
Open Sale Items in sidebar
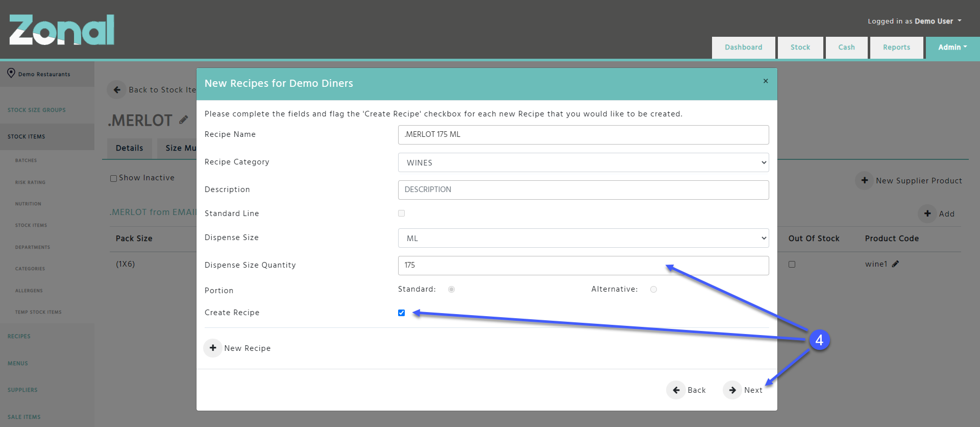pyautogui.click(x=24, y=417)
